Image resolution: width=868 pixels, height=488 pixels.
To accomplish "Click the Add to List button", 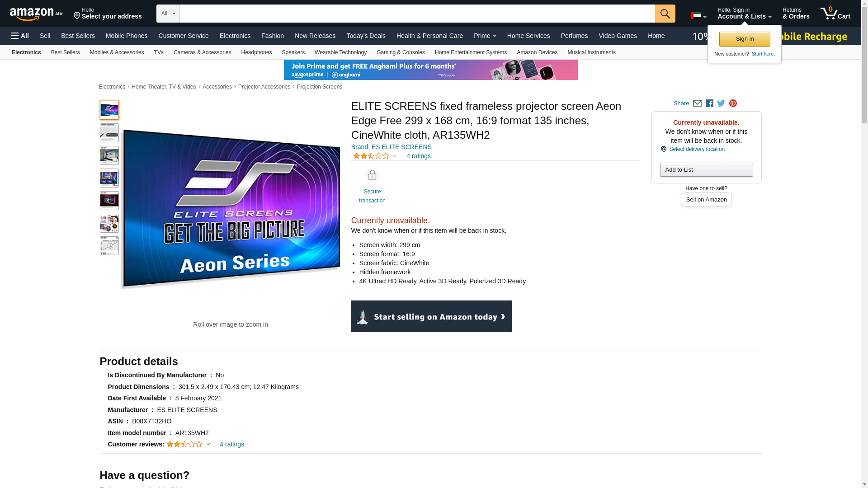I will tap(706, 170).
